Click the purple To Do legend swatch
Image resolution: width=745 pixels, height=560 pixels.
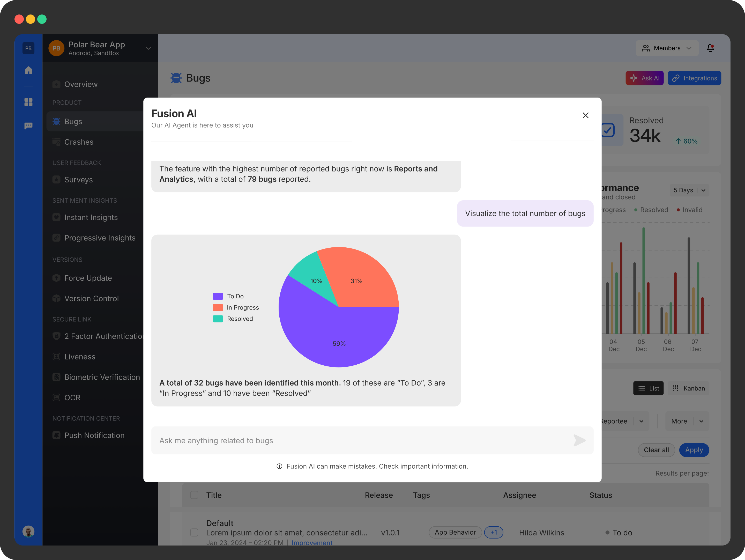click(218, 296)
